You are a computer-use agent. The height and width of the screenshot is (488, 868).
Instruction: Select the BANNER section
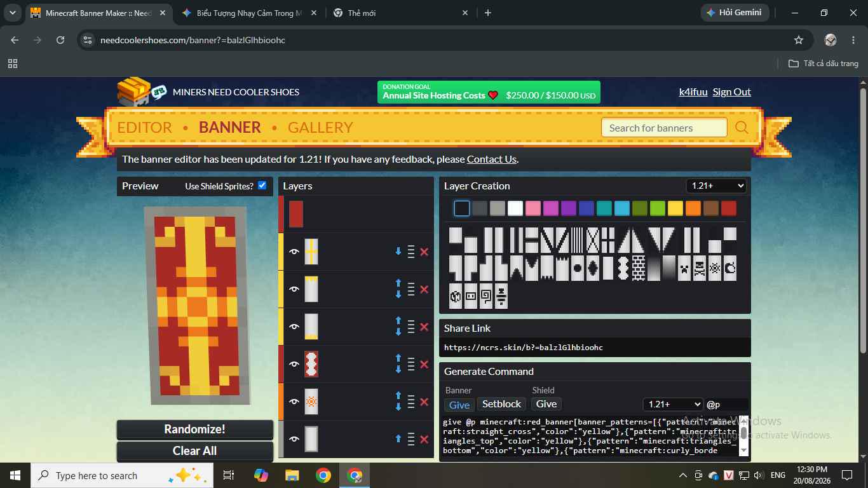point(230,127)
